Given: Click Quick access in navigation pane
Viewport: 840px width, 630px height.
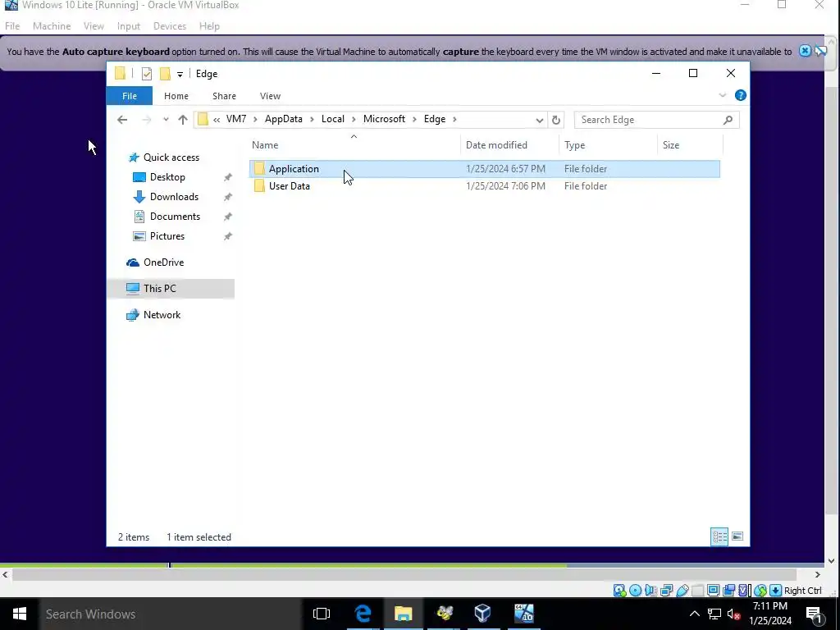Looking at the screenshot, I should pyautogui.click(x=171, y=157).
